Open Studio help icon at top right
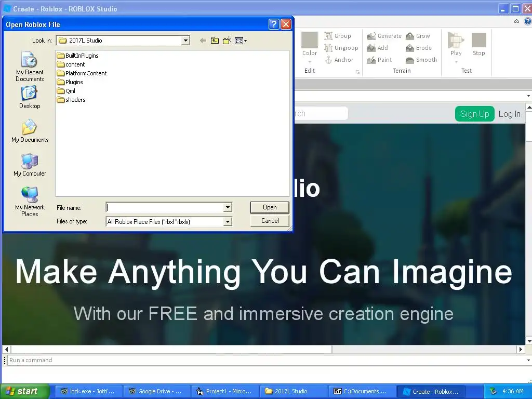 click(528, 21)
